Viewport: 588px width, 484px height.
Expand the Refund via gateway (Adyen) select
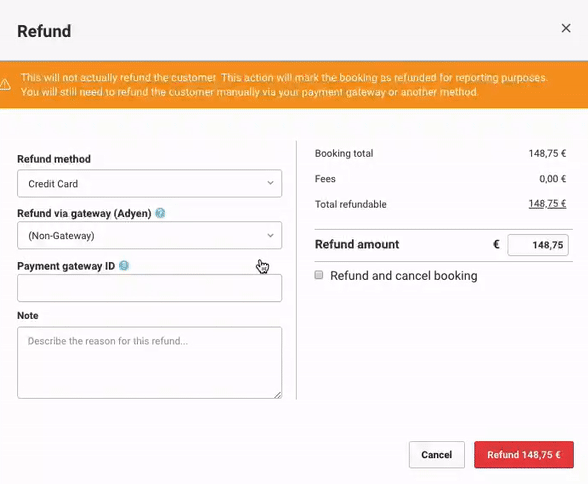click(x=149, y=235)
